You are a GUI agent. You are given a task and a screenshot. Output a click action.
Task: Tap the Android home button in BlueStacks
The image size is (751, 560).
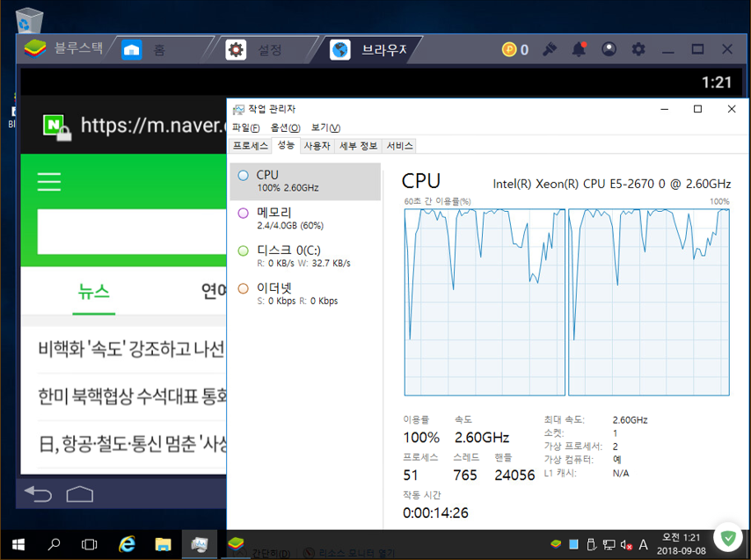(x=79, y=494)
